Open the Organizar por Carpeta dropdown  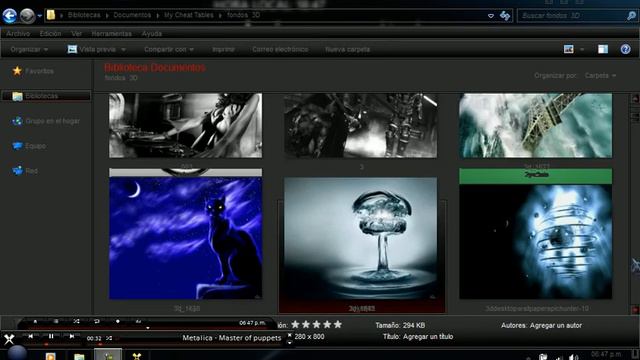600,76
